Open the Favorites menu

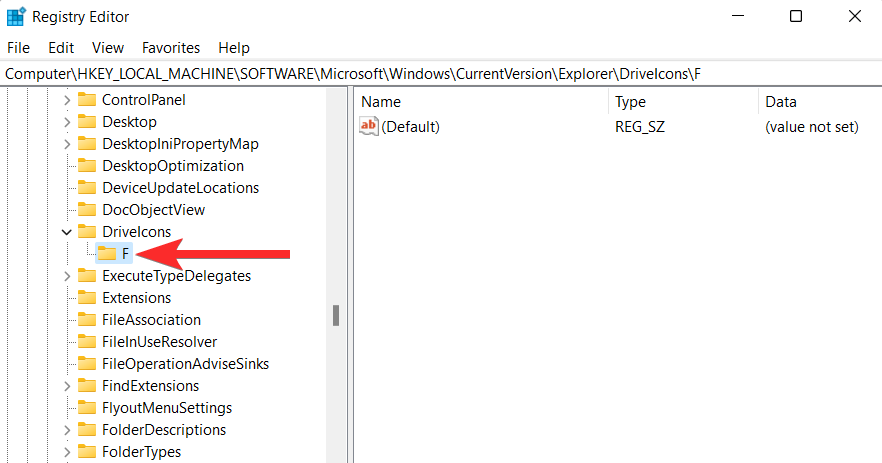point(171,47)
